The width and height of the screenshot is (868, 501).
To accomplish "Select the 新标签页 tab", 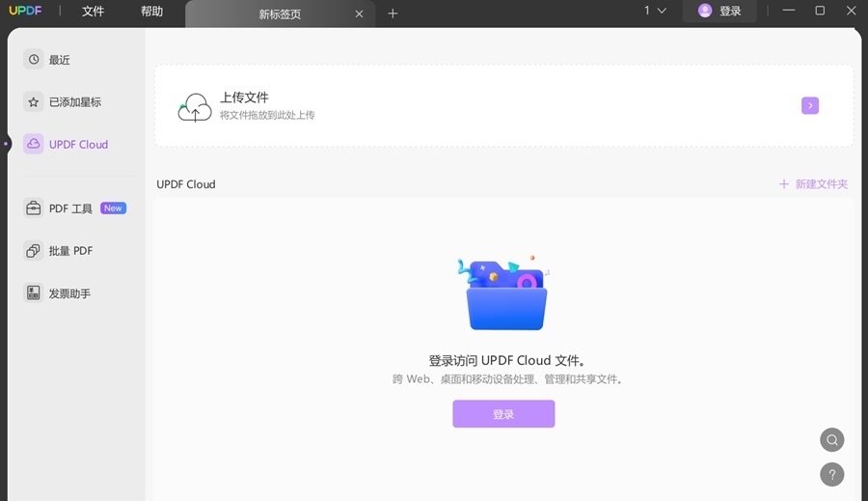I will pos(280,14).
